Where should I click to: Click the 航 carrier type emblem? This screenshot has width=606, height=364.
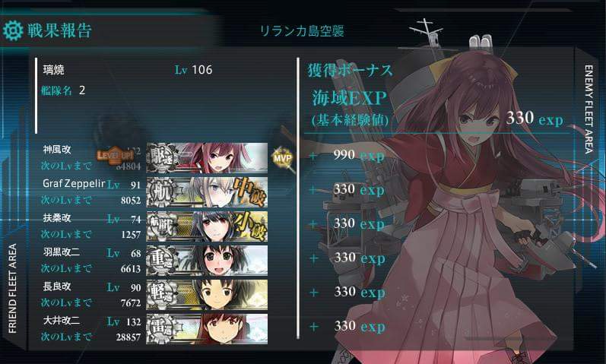click(162, 192)
